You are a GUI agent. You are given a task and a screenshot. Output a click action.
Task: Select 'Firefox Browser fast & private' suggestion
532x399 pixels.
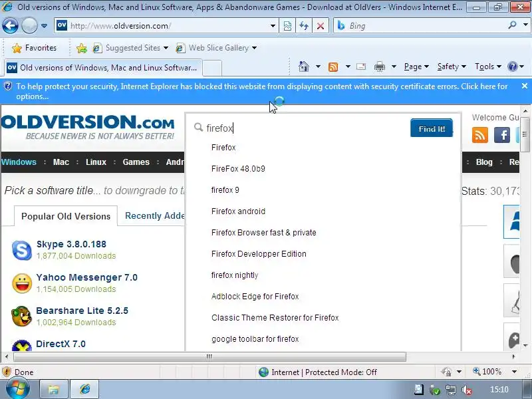[x=263, y=233]
